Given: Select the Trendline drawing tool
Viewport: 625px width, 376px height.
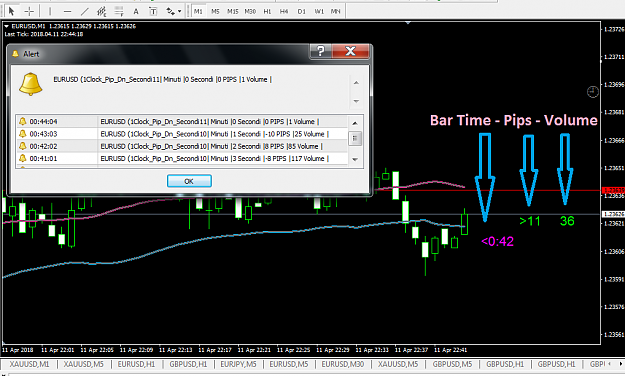Looking at the screenshot, I should click(85, 11).
